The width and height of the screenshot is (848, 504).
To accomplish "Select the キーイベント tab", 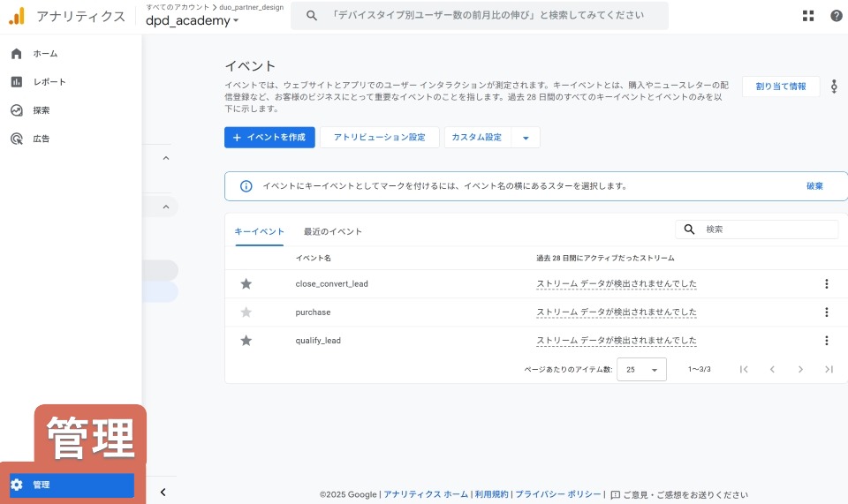I will pyautogui.click(x=259, y=231).
